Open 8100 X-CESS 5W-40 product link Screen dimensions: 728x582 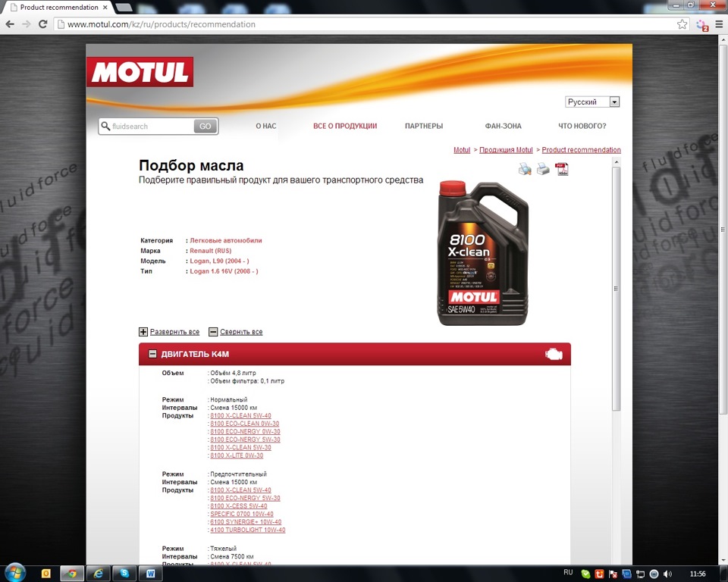click(x=239, y=506)
